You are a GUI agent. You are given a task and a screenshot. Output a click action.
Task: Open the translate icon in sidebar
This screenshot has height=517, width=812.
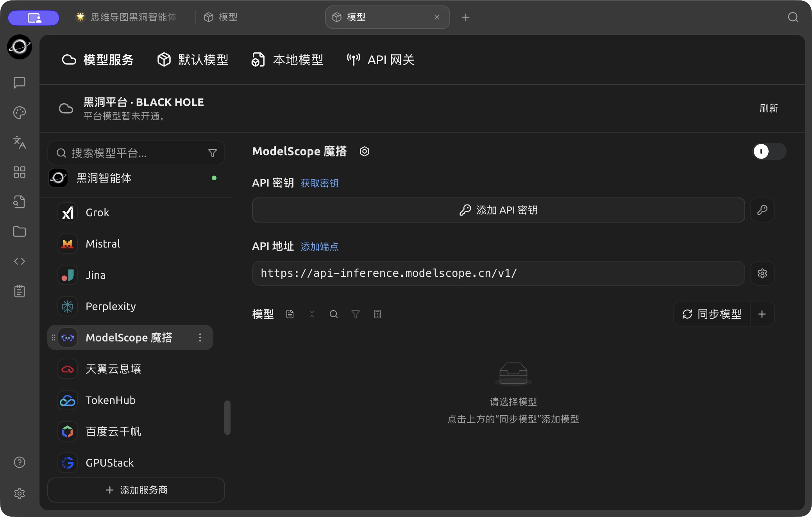coord(20,142)
